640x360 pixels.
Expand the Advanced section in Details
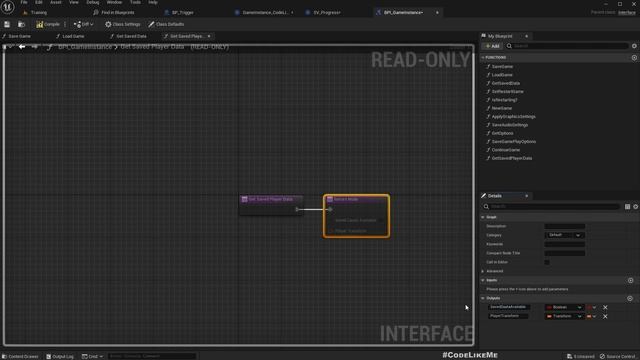click(483, 271)
